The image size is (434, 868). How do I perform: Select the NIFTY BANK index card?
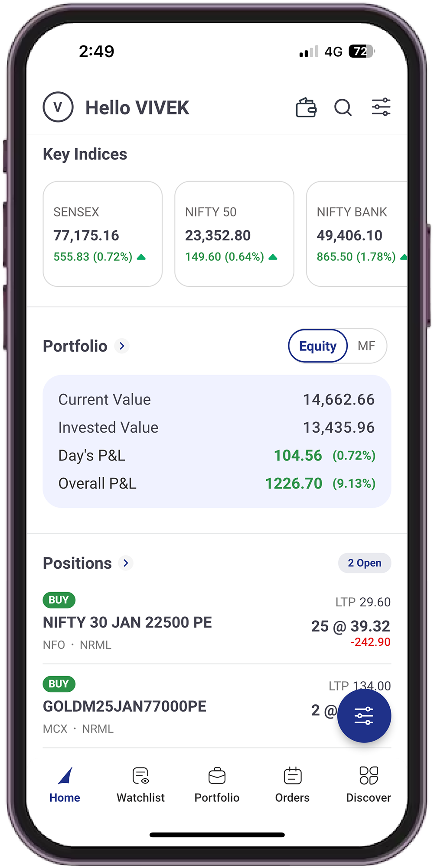(x=356, y=234)
